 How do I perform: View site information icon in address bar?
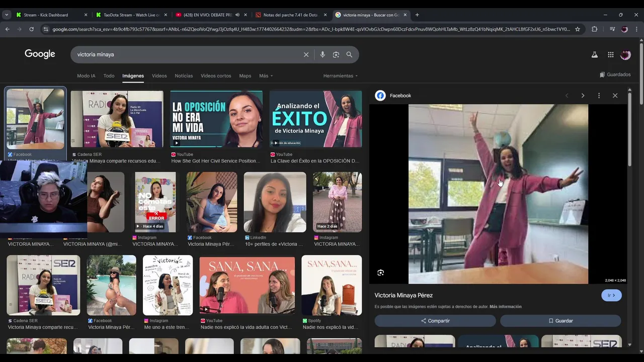46,29
